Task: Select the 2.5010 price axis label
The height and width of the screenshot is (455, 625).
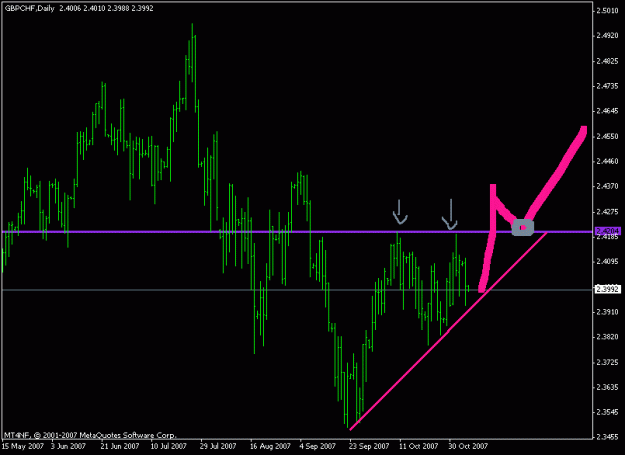Action: point(607,10)
